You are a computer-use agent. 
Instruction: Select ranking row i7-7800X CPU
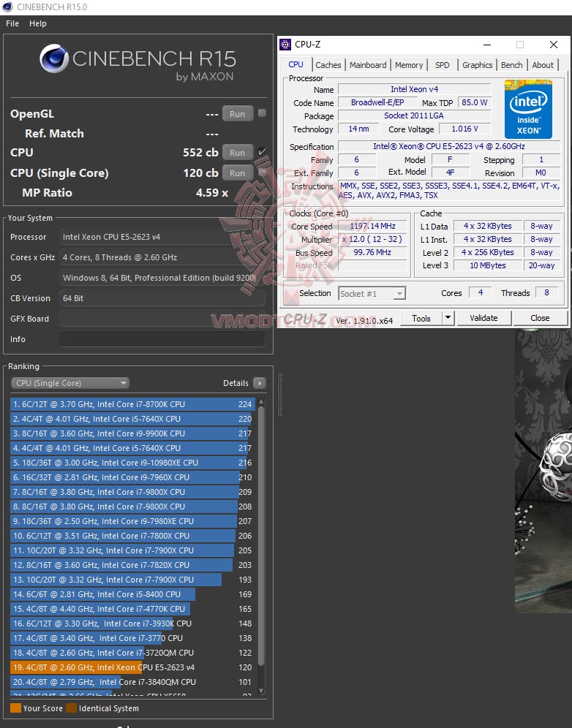click(x=133, y=536)
